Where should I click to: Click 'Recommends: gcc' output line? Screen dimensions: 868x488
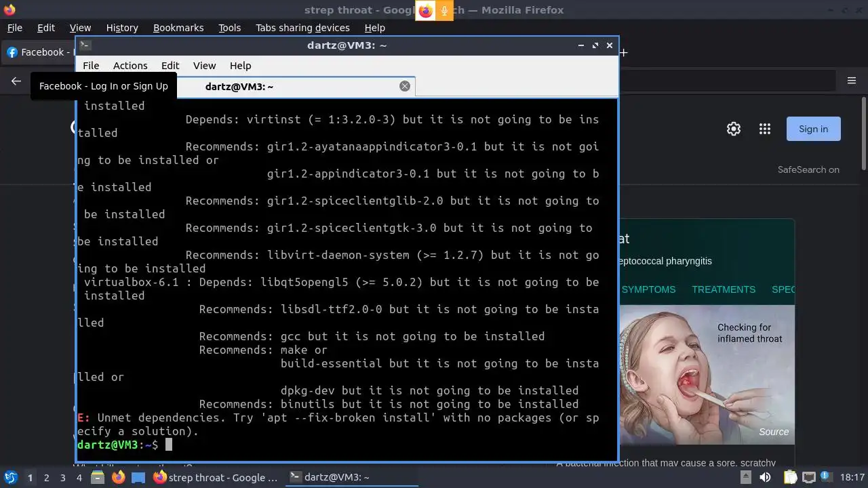(372, 336)
